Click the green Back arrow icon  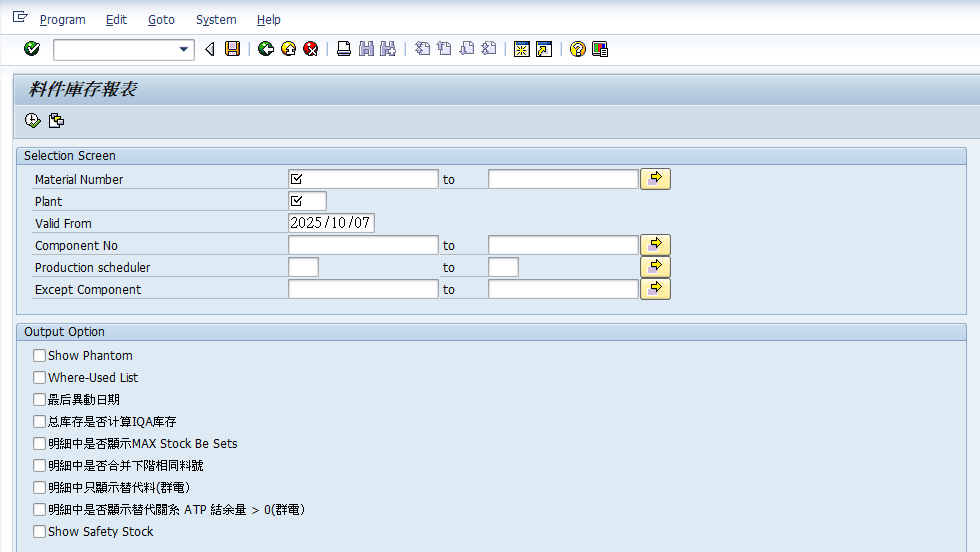point(265,49)
